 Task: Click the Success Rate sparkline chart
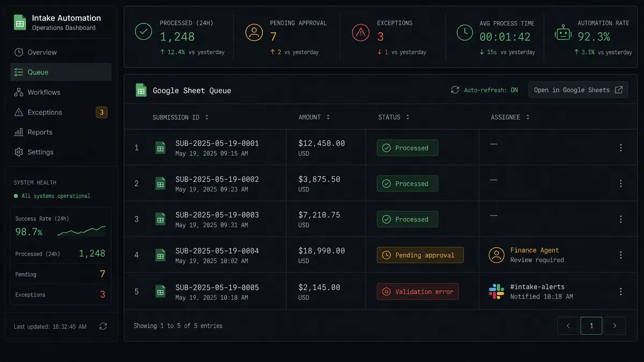(81, 231)
